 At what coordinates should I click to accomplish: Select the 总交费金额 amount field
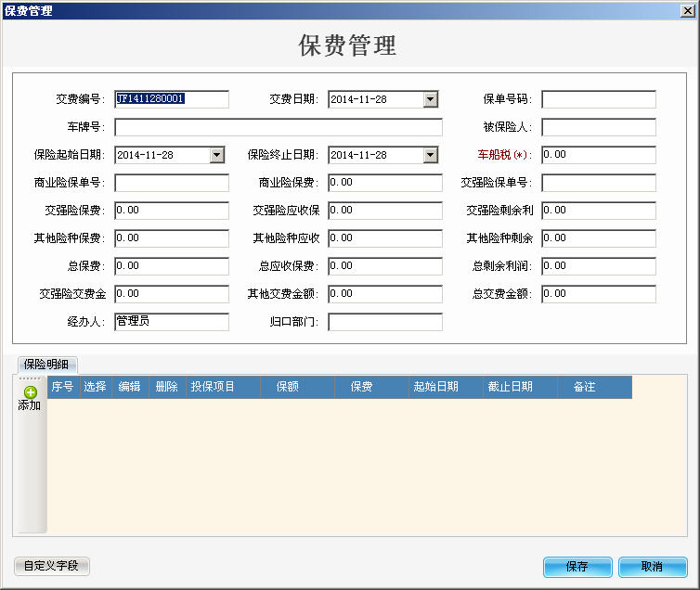pos(599,294)
